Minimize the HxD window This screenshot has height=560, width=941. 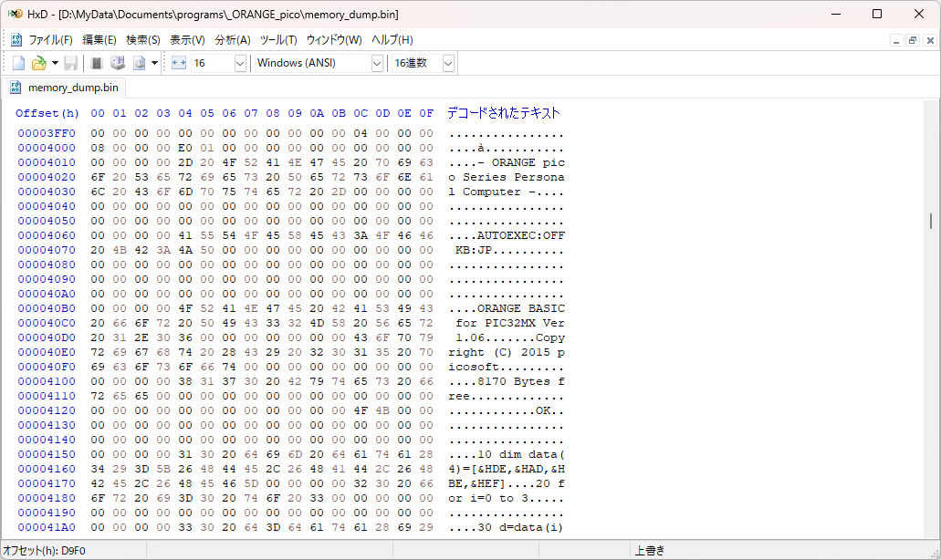[837, 14]
